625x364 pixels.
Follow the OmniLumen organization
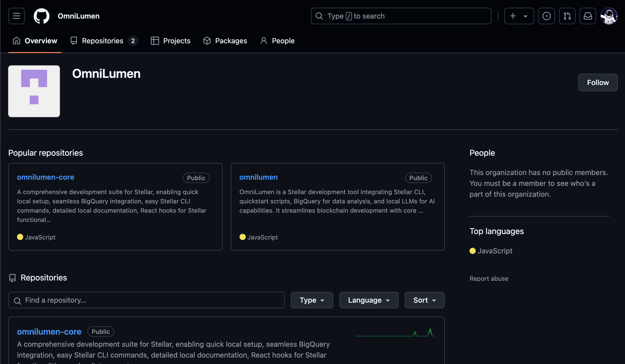click(x=598, y=82)
